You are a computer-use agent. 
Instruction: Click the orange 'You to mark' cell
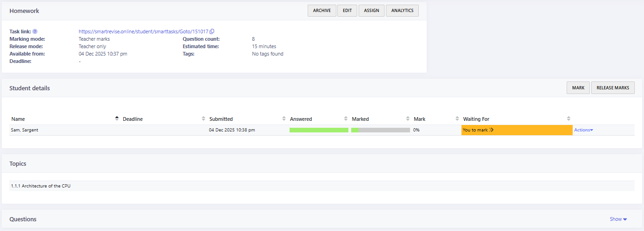point(517,130)
